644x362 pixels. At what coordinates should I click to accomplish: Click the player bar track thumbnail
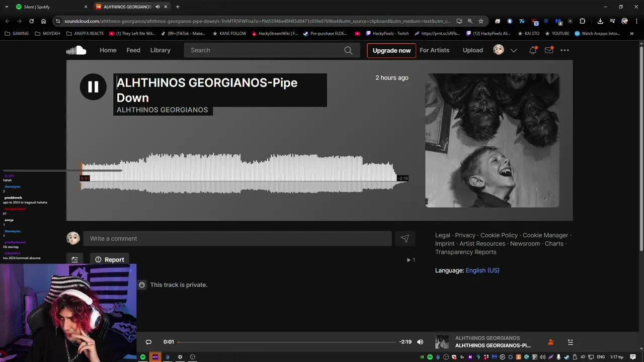[442, 342]
